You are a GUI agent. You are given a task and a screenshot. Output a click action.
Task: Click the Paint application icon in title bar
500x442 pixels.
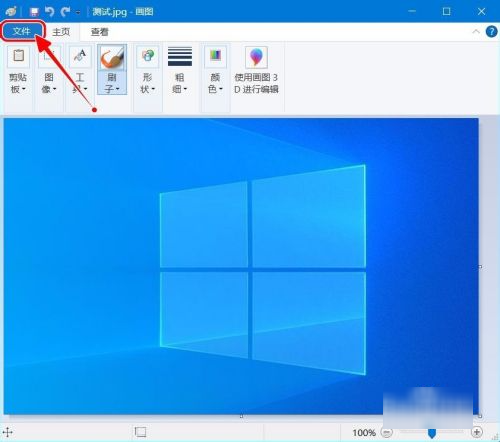click(11, 12)
